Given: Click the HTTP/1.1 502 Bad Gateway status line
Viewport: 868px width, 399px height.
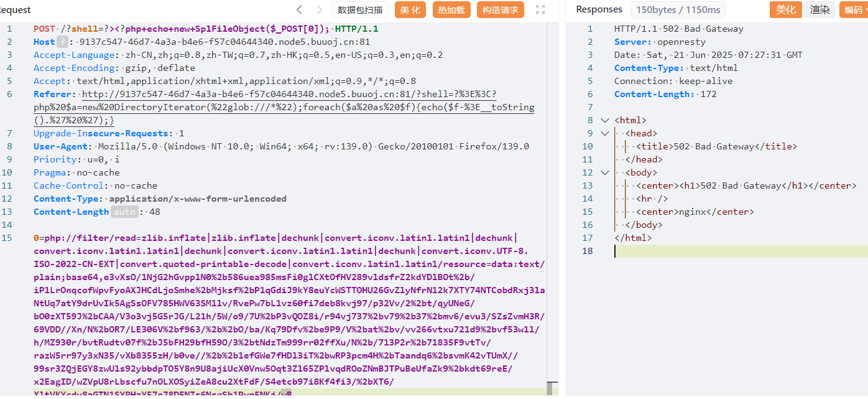Looking at the screenshot, I should pyautogui.click(x=678, y=29).
